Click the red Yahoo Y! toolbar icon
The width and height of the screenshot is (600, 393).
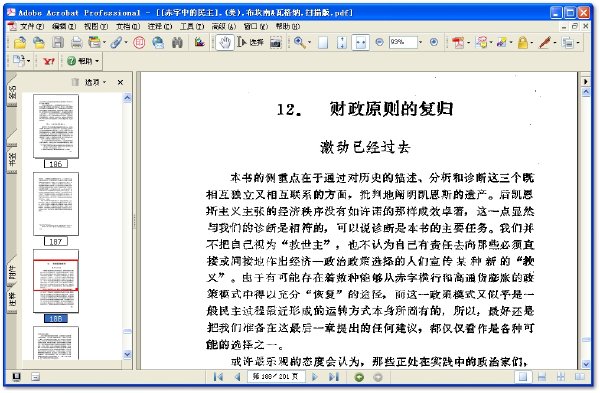pyautogui.click(x=49, y=61)
